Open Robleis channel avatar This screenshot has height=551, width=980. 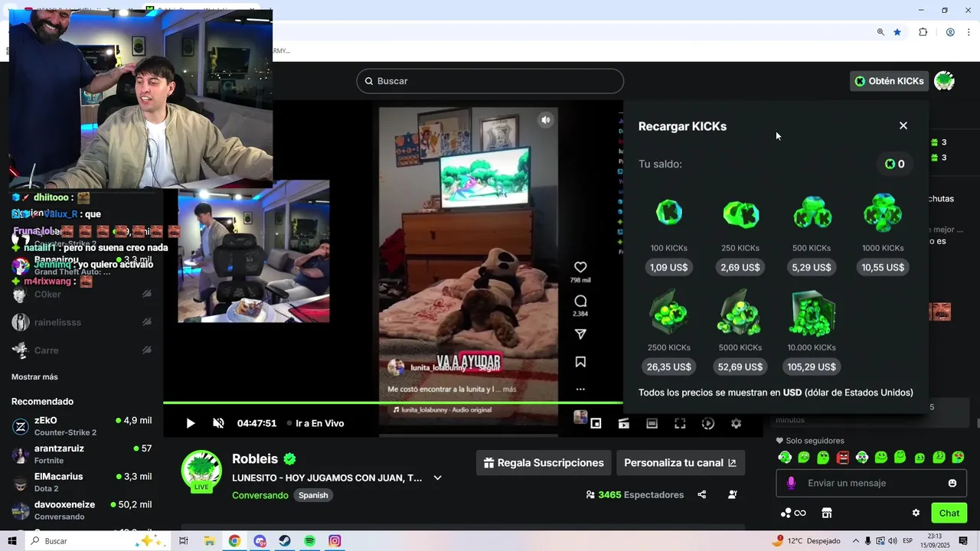[201, 470]
